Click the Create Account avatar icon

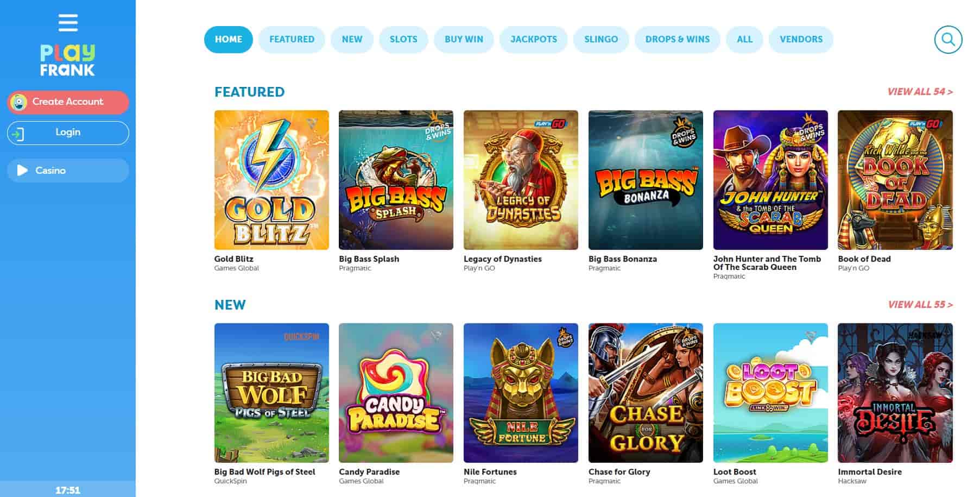(x=19, y=102)
